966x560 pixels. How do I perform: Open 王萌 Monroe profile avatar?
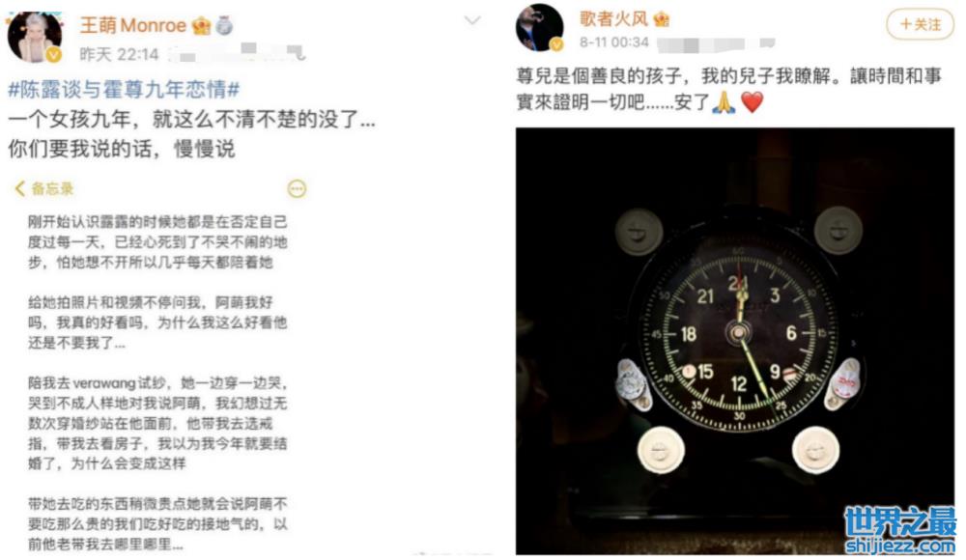click(x=35, y=36)
